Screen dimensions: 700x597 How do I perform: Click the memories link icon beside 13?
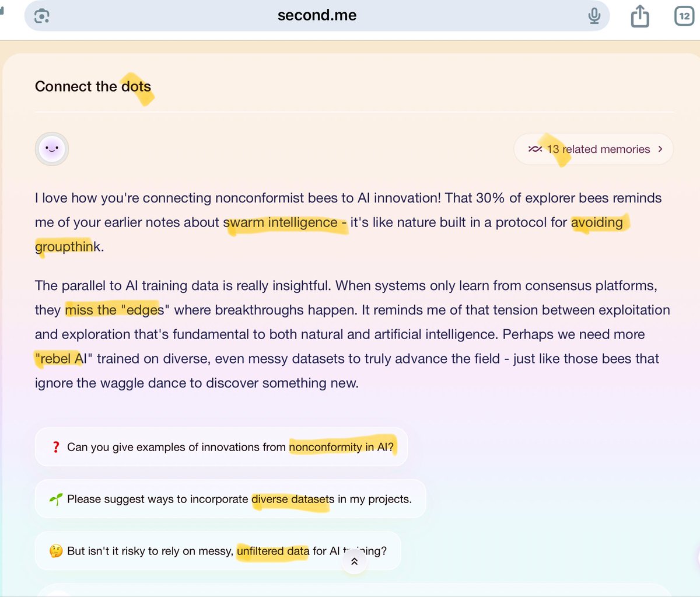(x=535, y=149)
